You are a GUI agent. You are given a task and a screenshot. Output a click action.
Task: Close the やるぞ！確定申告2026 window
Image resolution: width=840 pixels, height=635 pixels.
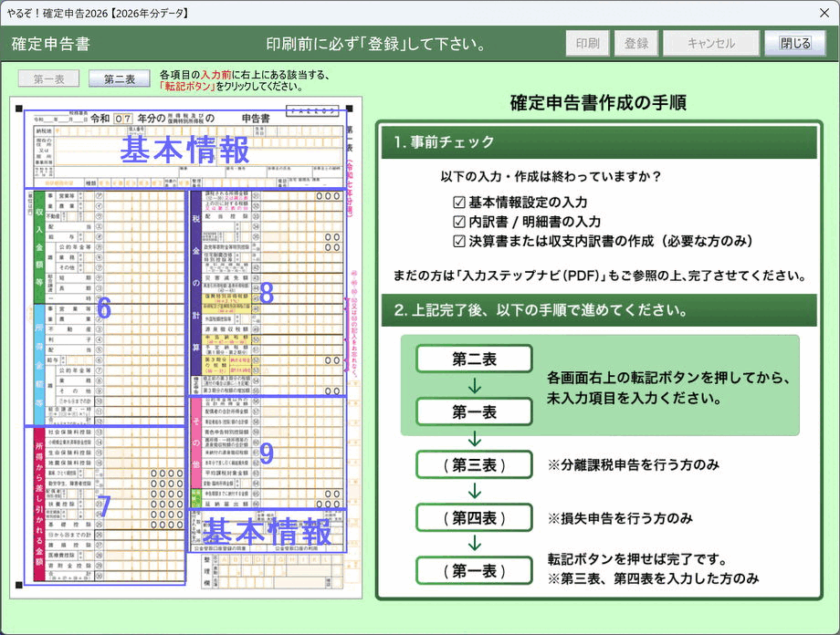pos(824,12)
